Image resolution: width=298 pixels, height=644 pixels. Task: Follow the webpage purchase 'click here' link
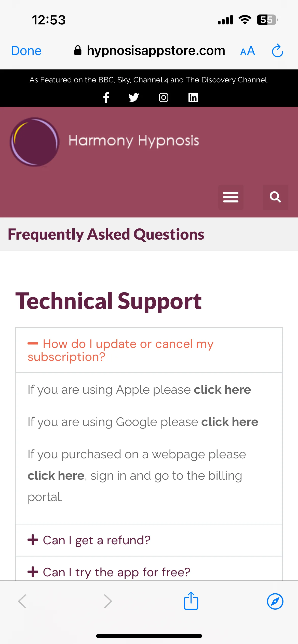click(x=56, y=476)
